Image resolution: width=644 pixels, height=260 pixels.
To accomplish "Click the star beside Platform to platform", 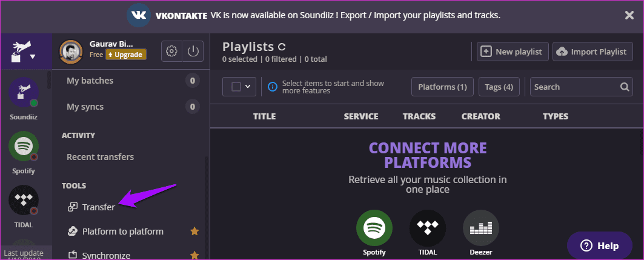I will pyautogui.click(x=194, y=232).
